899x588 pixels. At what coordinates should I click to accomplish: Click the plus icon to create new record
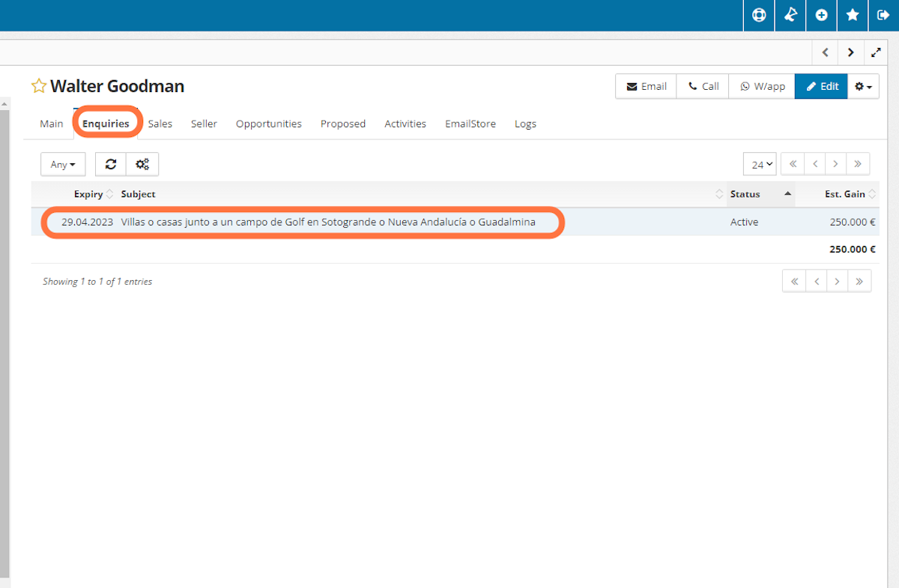(x=821, y=15)
